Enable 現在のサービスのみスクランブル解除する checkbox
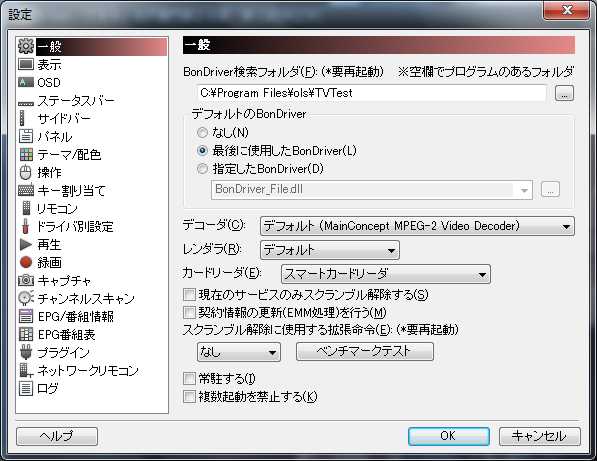 pos(189,295)
